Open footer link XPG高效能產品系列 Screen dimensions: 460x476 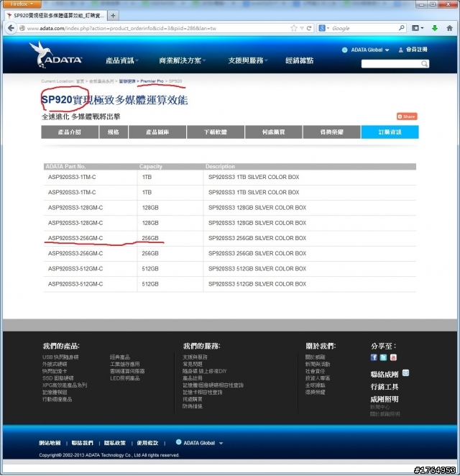(65, 385)
